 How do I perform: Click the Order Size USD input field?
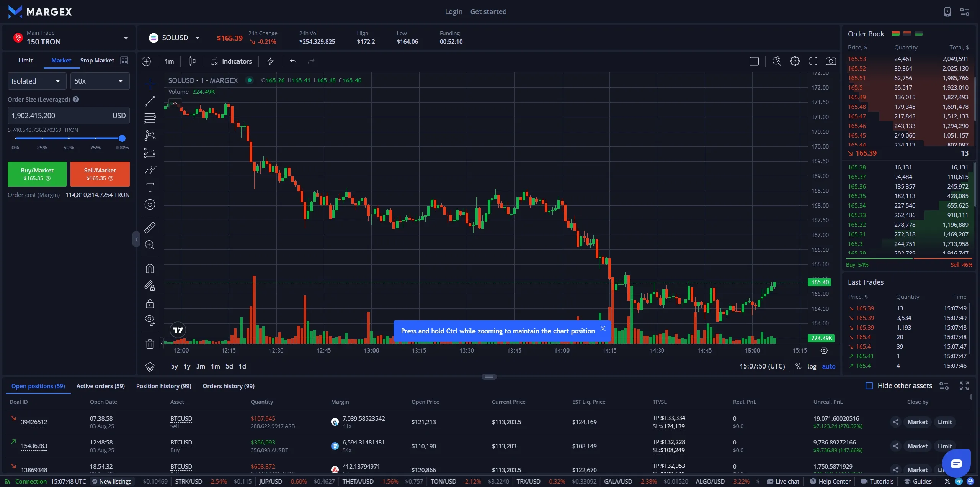69,116
